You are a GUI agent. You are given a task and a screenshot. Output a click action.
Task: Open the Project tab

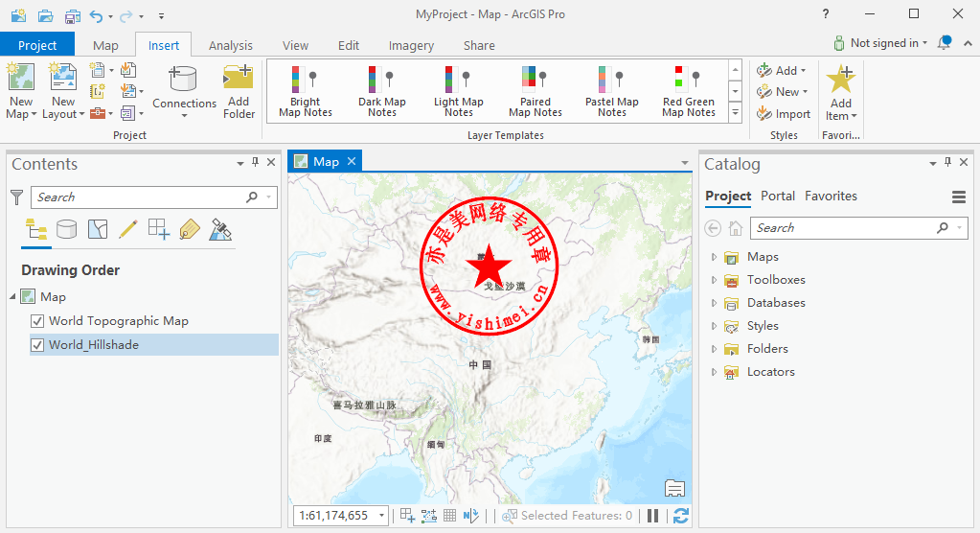(37, 45)
